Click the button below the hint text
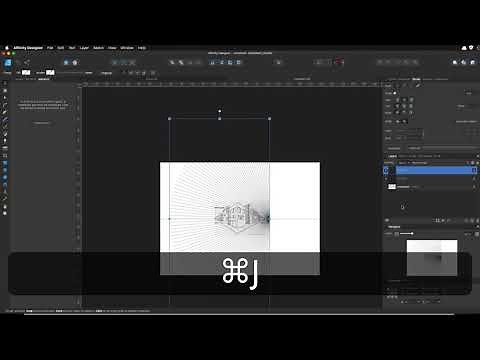480x360 pixels. 42,123
